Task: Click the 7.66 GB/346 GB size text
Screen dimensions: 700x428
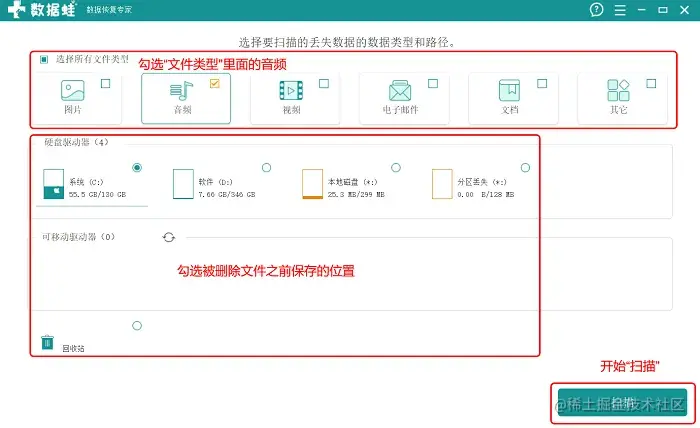Action: coord(227,195)
